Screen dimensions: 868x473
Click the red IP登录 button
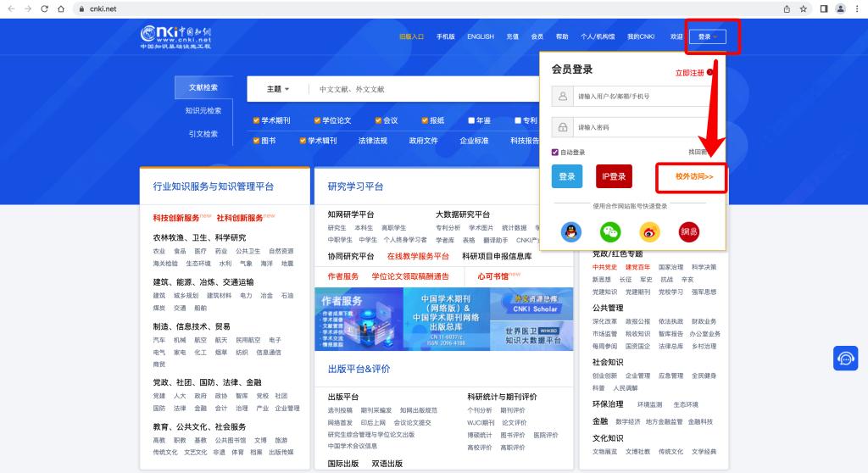coord(614,176)
